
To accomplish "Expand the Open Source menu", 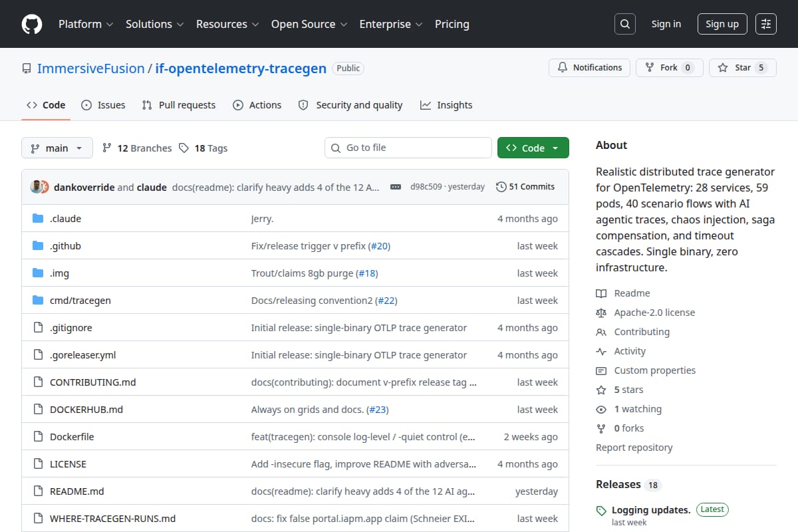I will point(309,24).
